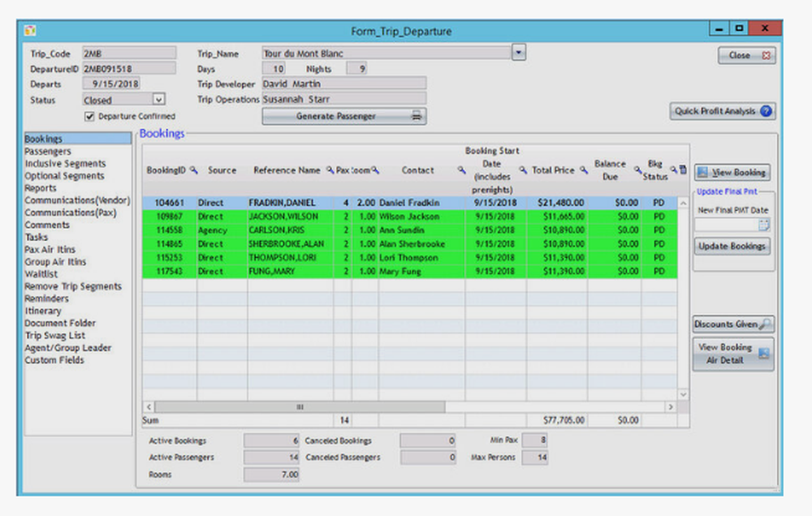812x516 pixels.
Task: Click the search icon beside BookingID column
Action: click(194, 170)
